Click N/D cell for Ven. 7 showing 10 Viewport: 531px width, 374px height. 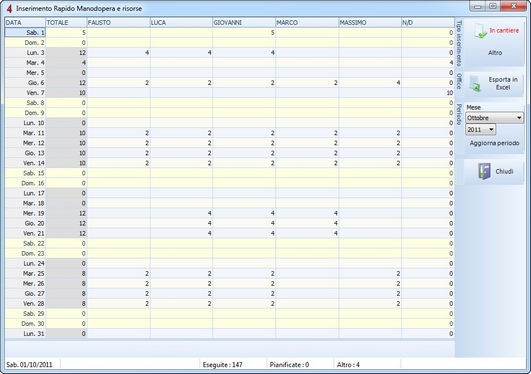pyautogui.click(x=428, y=93)
